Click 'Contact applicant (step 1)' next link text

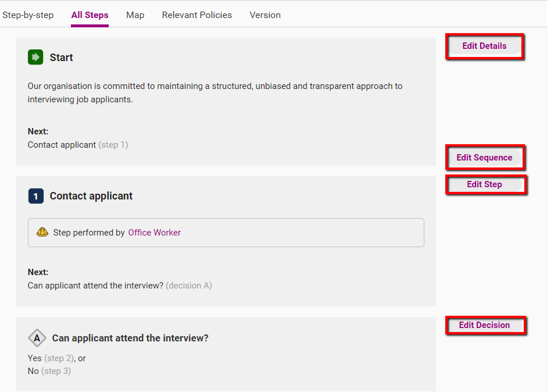[78, 145]
